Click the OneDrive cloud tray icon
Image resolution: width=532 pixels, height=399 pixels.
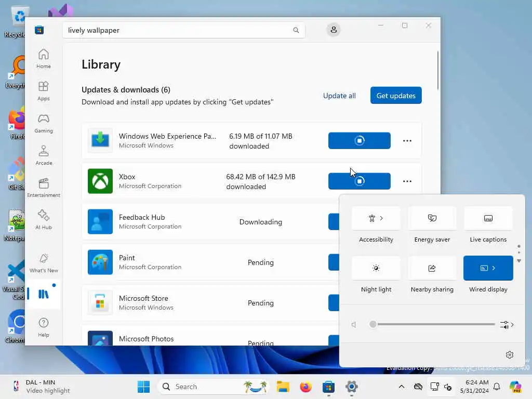pos(418,387)
